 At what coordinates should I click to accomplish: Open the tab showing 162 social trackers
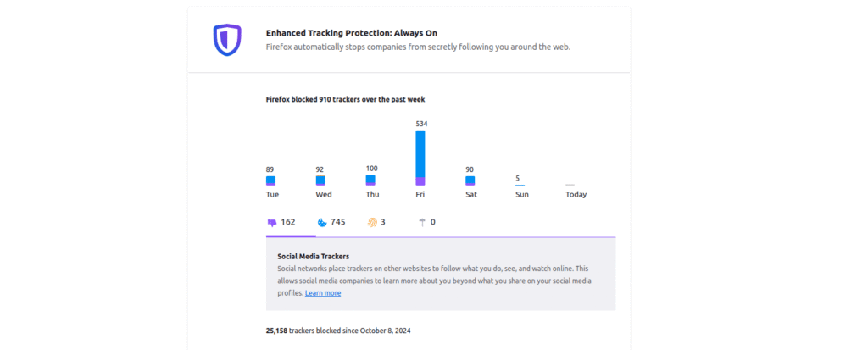281,223
